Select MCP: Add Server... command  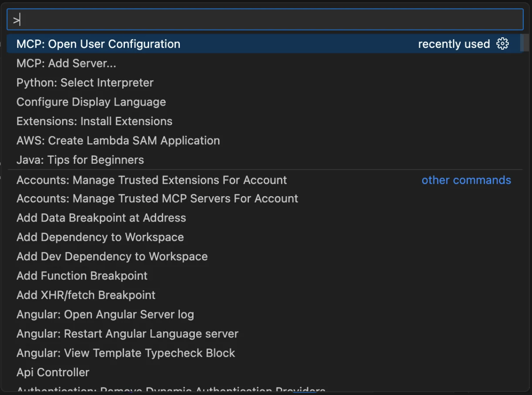click(x=66, y=64)
